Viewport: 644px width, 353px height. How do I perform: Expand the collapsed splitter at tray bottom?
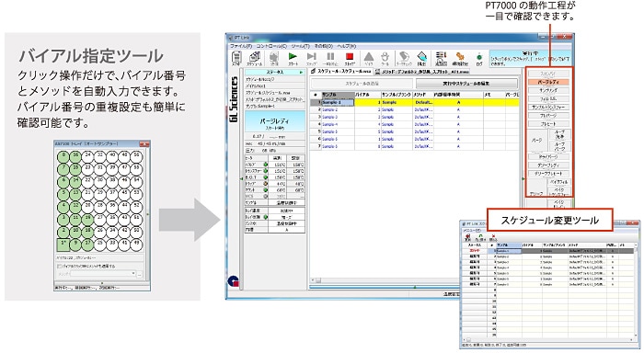(x=102, y=283)
